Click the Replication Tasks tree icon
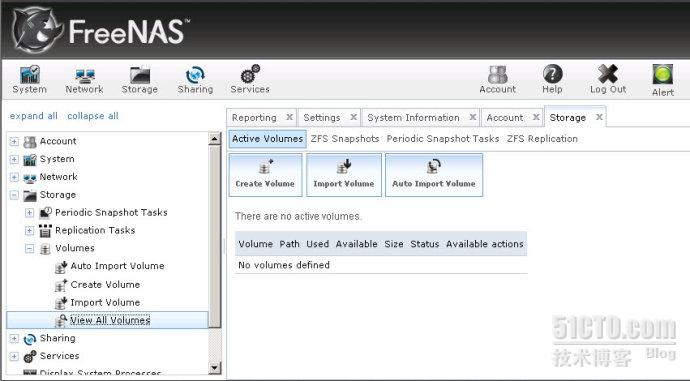The image size is (690, 381). pos(45,231)
